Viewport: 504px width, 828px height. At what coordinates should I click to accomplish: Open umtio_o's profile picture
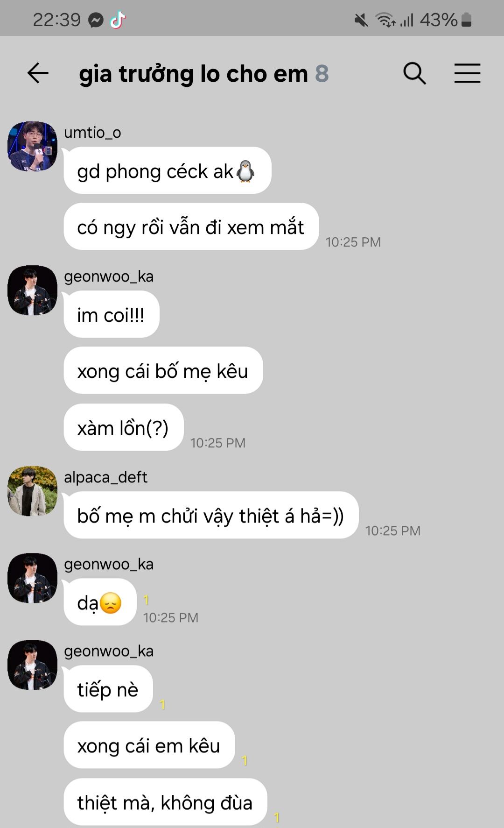point(32,146)
